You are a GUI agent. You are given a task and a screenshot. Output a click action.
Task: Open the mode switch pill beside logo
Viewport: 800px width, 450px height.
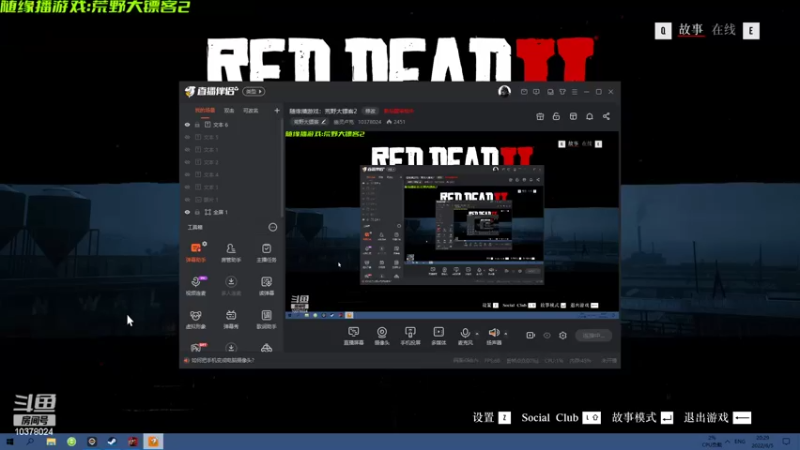254,91
